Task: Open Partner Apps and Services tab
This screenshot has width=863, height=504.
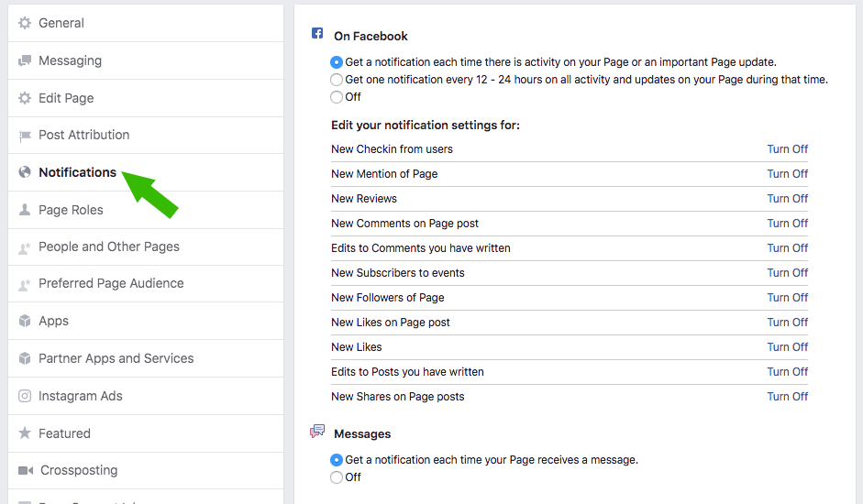Action: 146,358
